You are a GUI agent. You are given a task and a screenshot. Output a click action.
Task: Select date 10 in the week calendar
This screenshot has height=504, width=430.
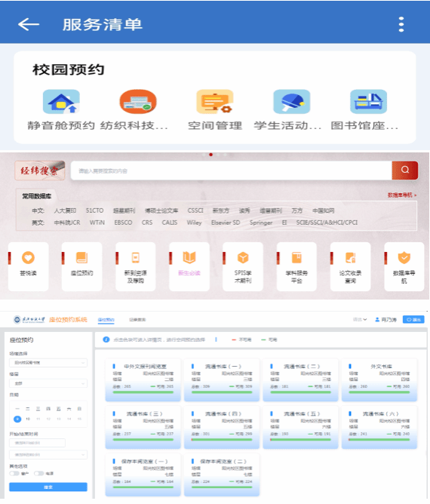pyautogui.click(x=28, y=419)
